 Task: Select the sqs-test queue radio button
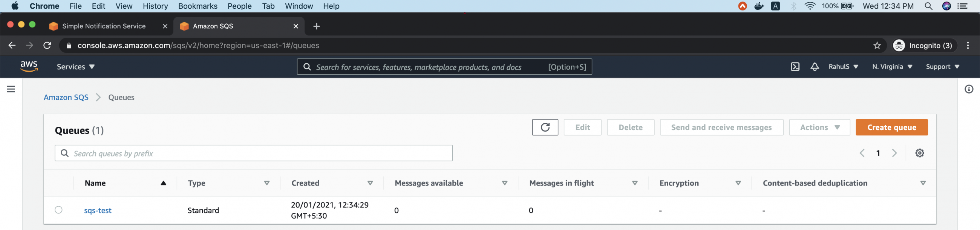(x=58, y=210)
